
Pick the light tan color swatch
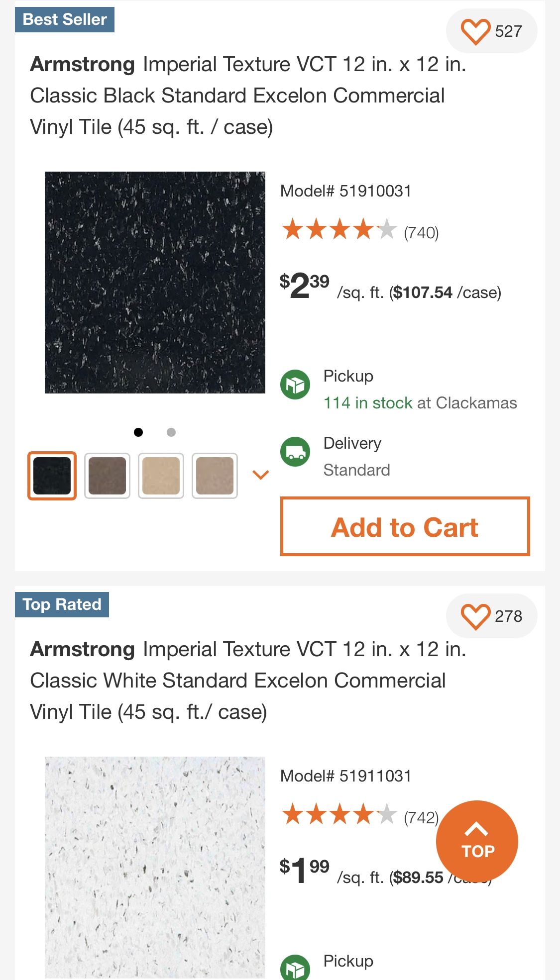[161, 476]
